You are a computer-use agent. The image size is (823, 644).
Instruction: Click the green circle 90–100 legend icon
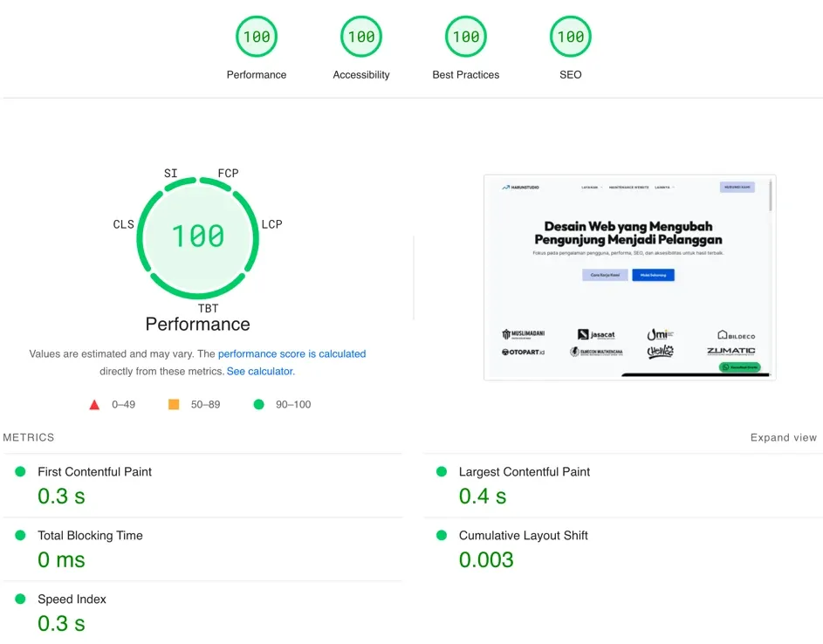click(x=258, y=404)
